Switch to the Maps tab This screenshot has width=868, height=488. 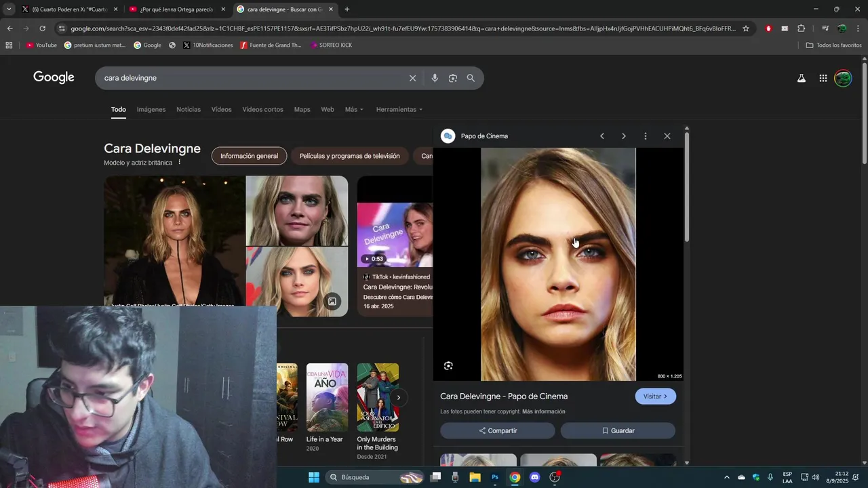point(302,110)
